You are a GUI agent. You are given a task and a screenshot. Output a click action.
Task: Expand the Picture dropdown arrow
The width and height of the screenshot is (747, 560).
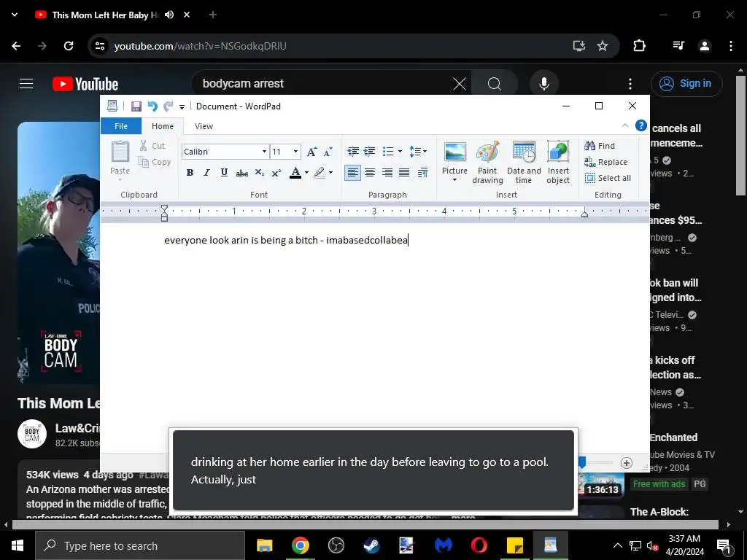(454, 180)
